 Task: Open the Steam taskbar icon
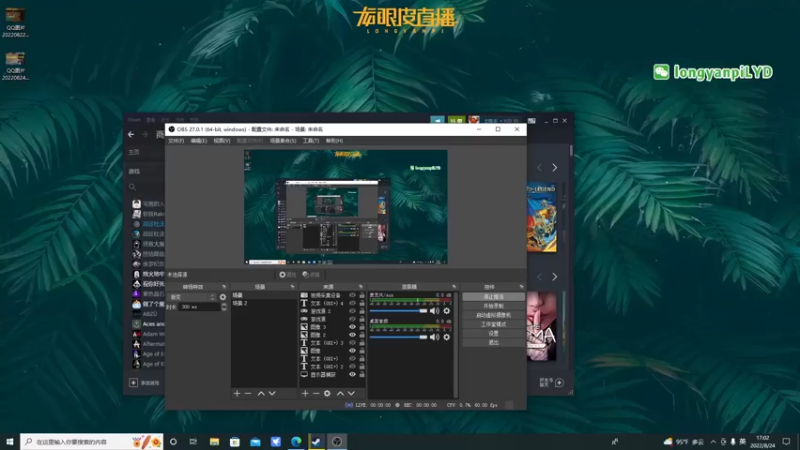coord(316,441)
